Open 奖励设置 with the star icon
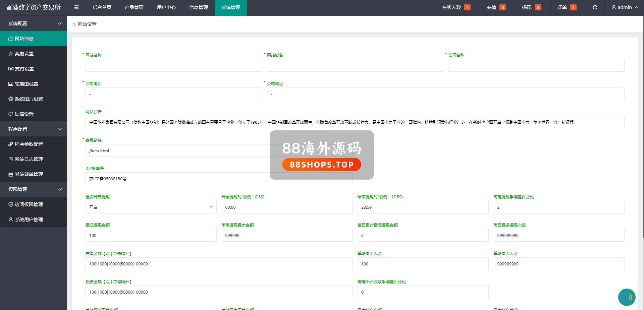The height and width of the screenshot is (310, 644). tap(24, 54)
